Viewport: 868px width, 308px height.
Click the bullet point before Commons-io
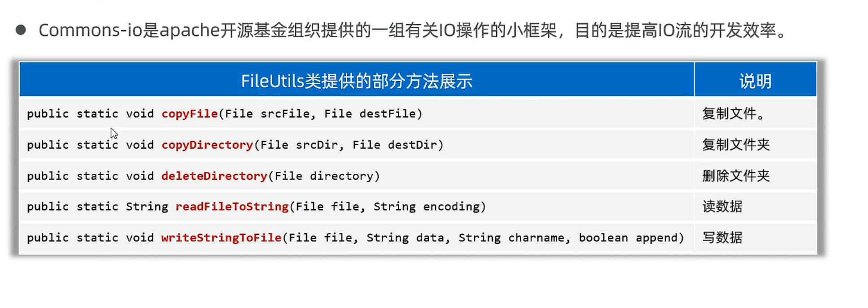pyautogui.click(x=21, y=30)
